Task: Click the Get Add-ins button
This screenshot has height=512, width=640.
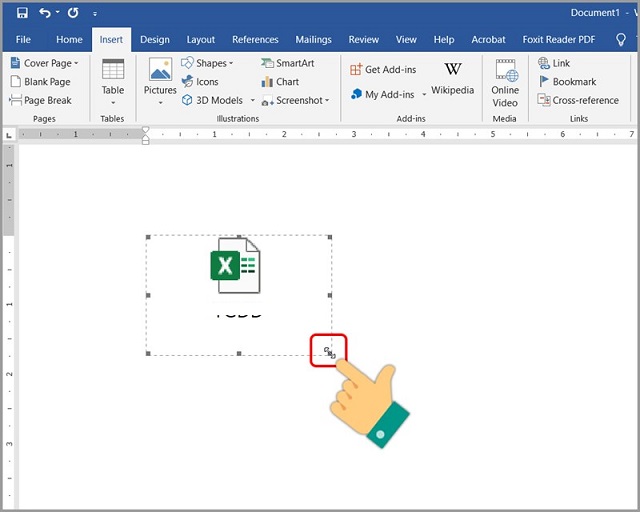Action: [x=383, y=70]
